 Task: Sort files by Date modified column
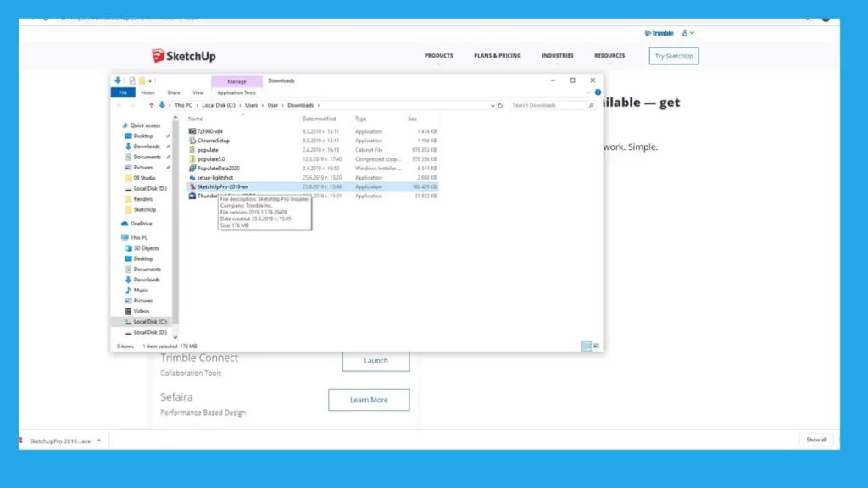[x=319, y=119]
